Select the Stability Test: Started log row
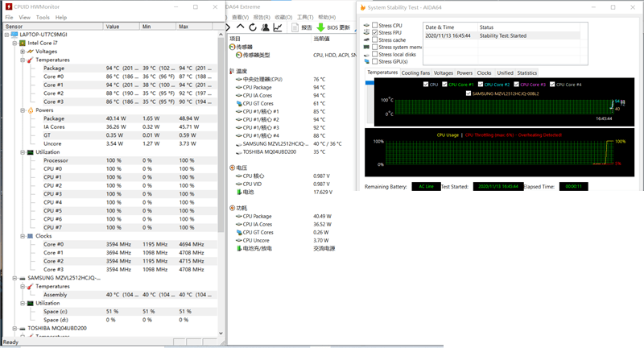 click(x=502, y=35)
